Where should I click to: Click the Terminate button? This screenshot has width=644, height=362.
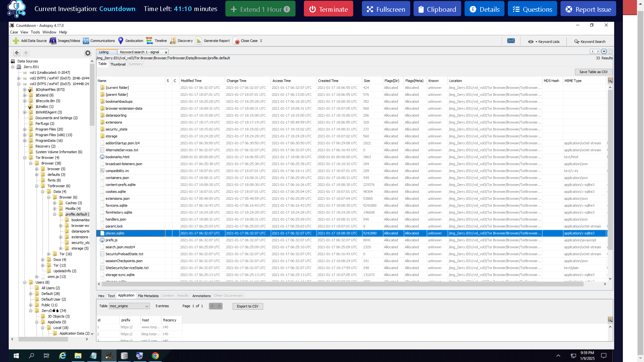(x=328, y=9)
